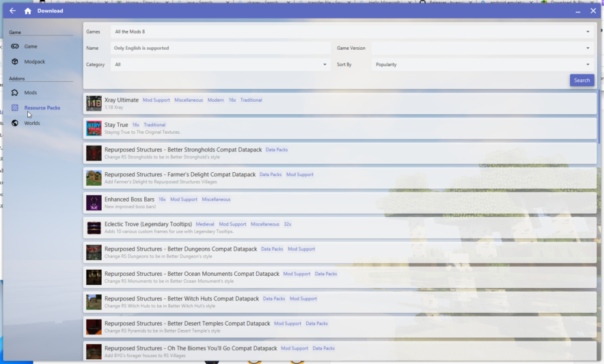This screenshot has width=604, height=364.
Task: Click the Xray Ultimate pack thumbnail
Action: tap(94, 103)
